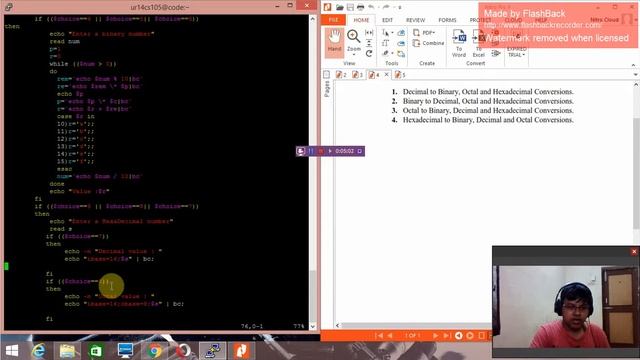
Task: Open Google Chrome from taskbar
Action: click(x=154, y=351)
